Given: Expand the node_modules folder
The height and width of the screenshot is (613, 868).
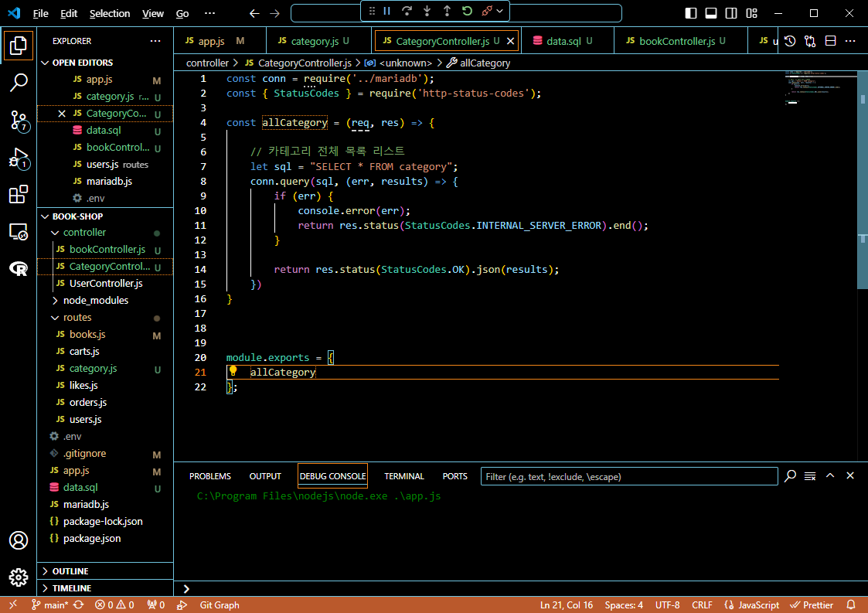Looking at the screenshot, I should point(95,300).
